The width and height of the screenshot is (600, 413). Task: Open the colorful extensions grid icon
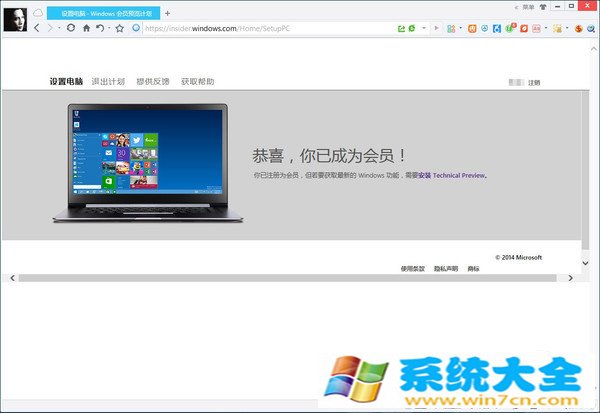click(451, 29)
